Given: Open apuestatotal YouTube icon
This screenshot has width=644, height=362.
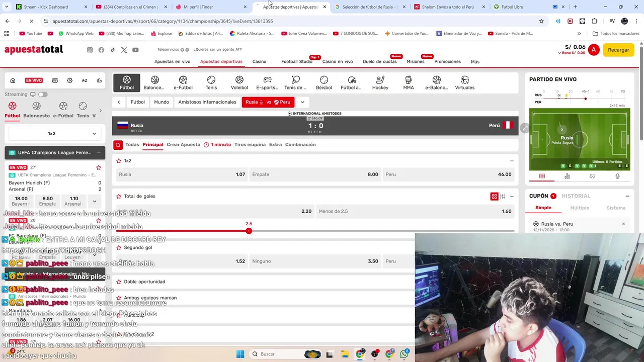Looking at the screenshot, I should click(x=135, y=50).
